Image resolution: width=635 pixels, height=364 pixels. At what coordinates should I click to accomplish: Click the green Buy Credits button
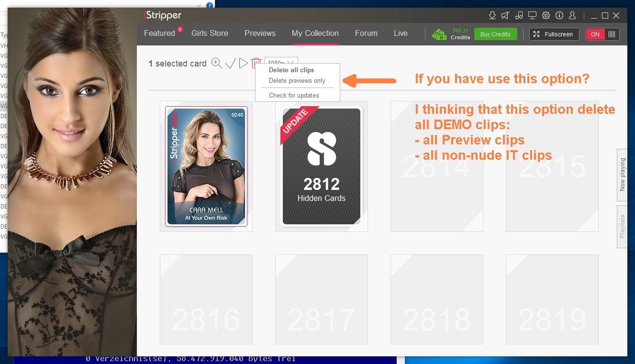(495, 34)
